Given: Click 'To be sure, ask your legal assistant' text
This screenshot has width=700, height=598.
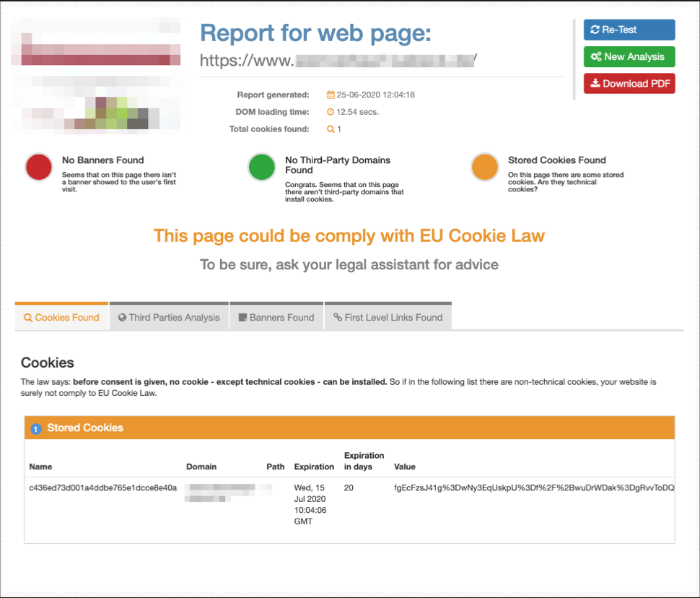Looking at the screenshot, I should click(x=349, y=264).
